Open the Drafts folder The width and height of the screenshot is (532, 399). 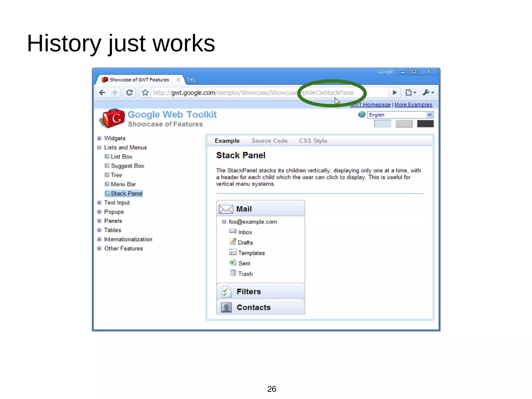245,243
